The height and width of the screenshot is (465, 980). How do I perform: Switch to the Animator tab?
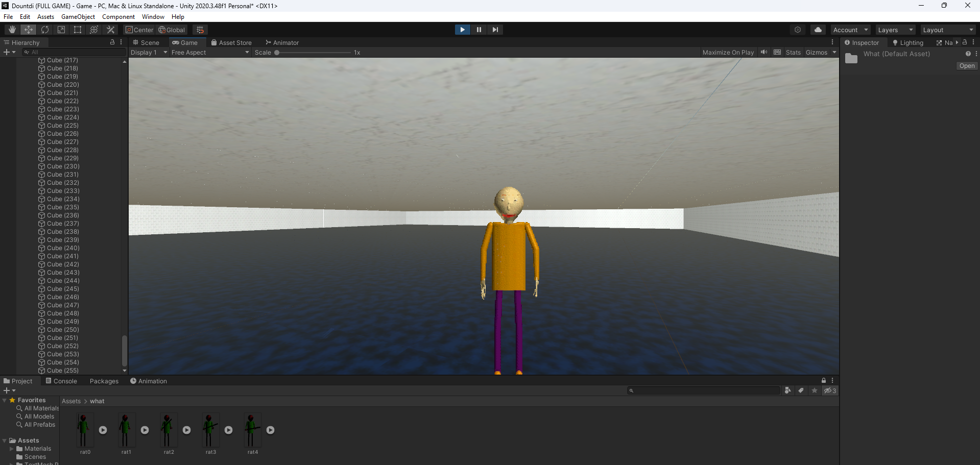(282, 42)
